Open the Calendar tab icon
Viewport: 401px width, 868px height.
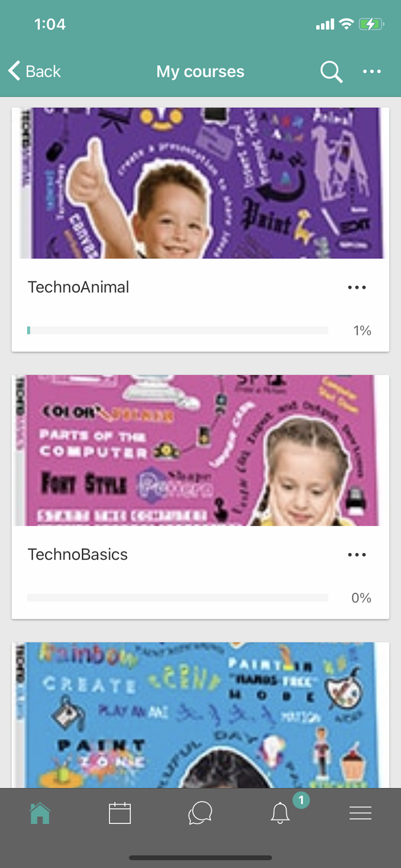click(120, 813)
